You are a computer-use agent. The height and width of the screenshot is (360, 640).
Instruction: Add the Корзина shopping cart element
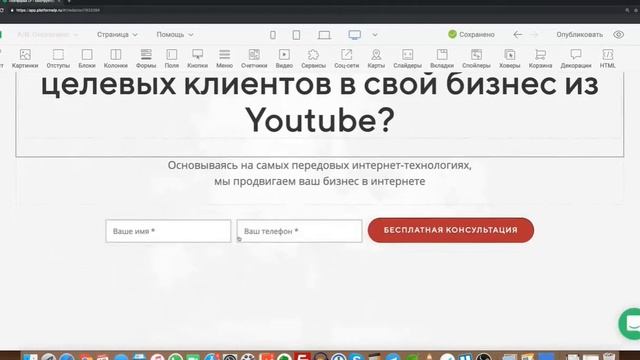540,58
